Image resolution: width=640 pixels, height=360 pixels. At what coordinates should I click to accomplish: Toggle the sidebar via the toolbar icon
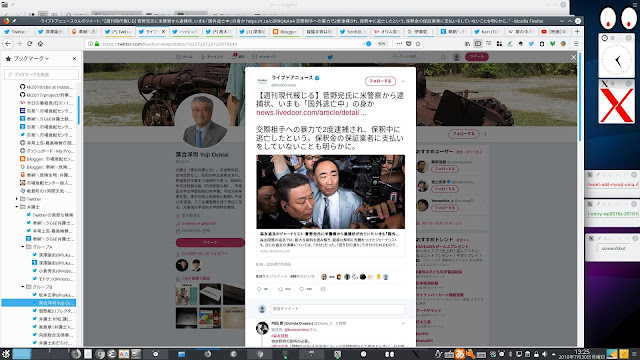point(478,44)
